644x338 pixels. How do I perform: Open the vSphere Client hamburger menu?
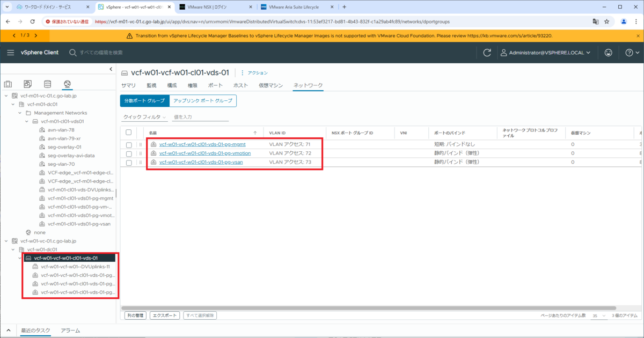click(11, 53)
